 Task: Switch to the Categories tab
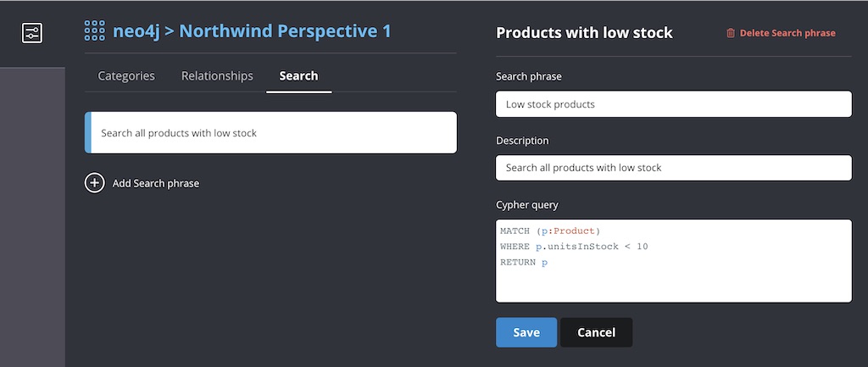tap(126, 75)
